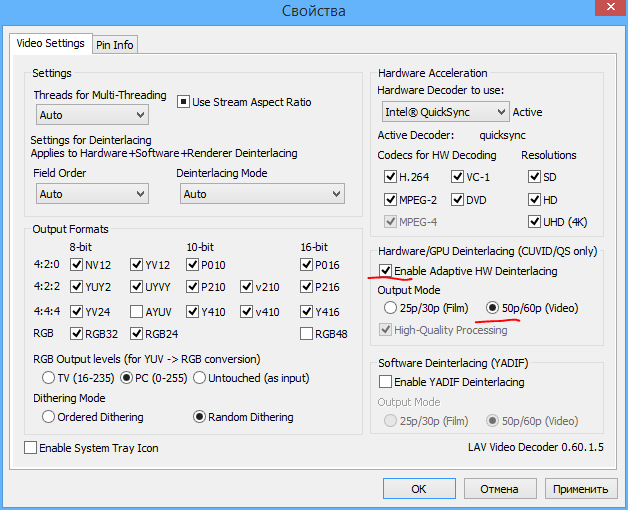Disable H.264 hardware decoding checkbox
Viewport: 628px width, 510px height.
click(391, 176)
